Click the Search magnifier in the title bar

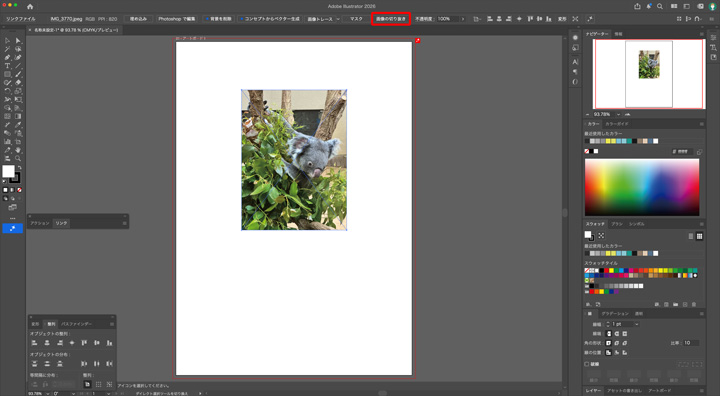660,6
